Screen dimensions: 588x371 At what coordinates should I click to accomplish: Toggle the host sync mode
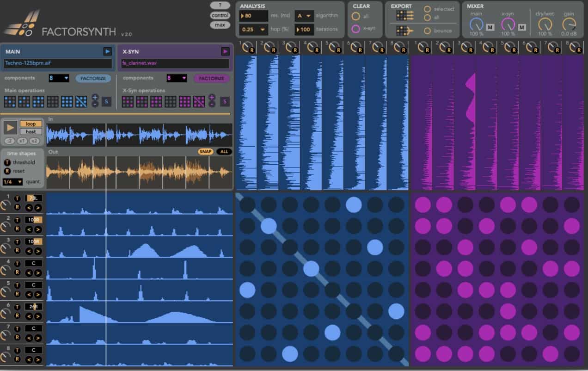[x=31, y=132]
